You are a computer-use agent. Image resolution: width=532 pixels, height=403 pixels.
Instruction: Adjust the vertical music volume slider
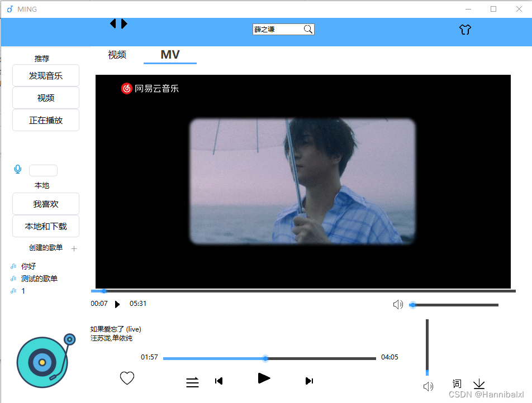(x=427, y=347)
